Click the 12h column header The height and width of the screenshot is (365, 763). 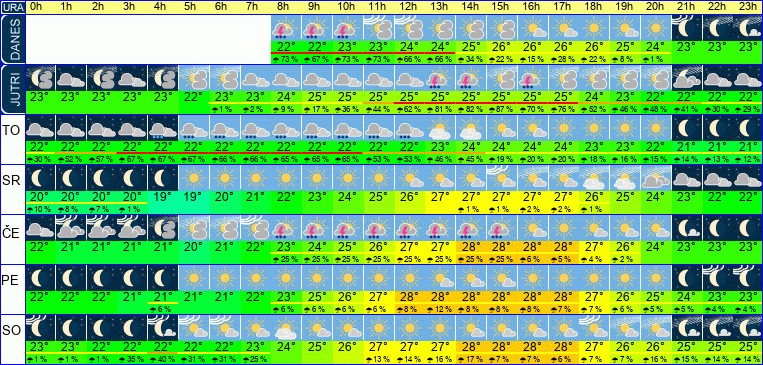(x=409, y=7)
